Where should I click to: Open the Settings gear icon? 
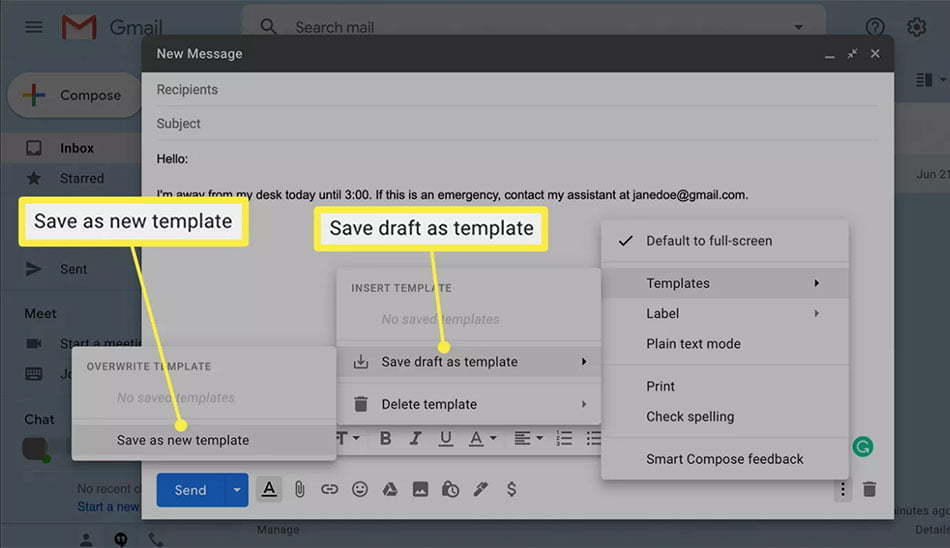[x=916, y=27]
